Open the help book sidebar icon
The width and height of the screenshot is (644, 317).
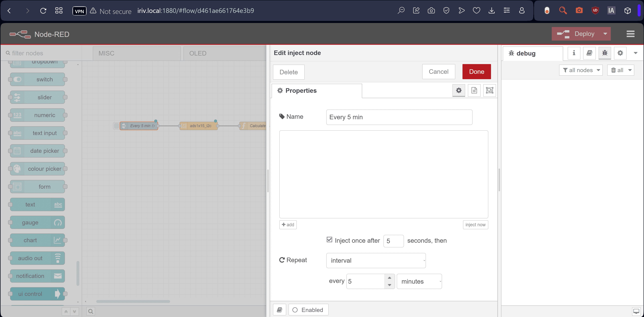click(589, 53)
